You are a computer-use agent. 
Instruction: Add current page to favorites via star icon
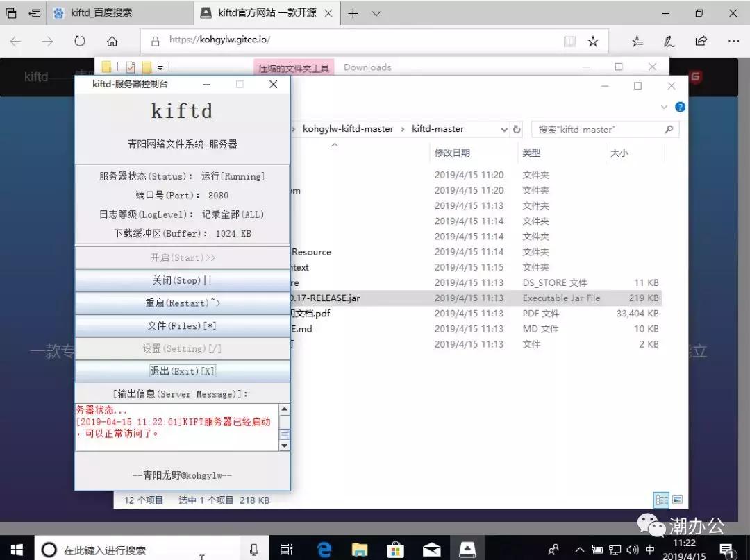click(x=593, y=42)
